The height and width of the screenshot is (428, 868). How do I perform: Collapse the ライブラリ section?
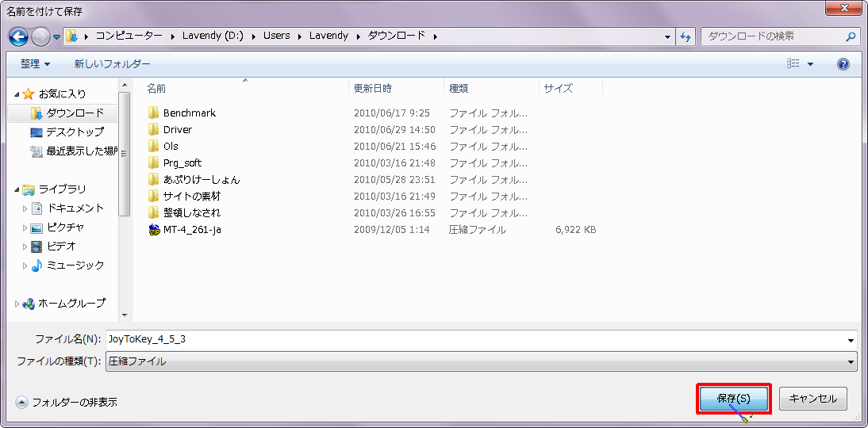click(16, 189)
